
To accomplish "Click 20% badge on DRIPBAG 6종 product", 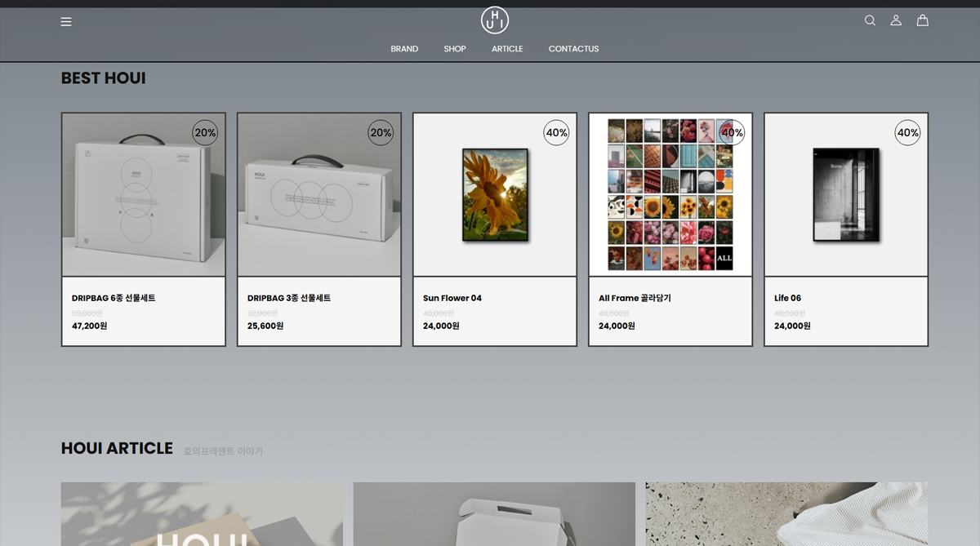I will [205, 133].
